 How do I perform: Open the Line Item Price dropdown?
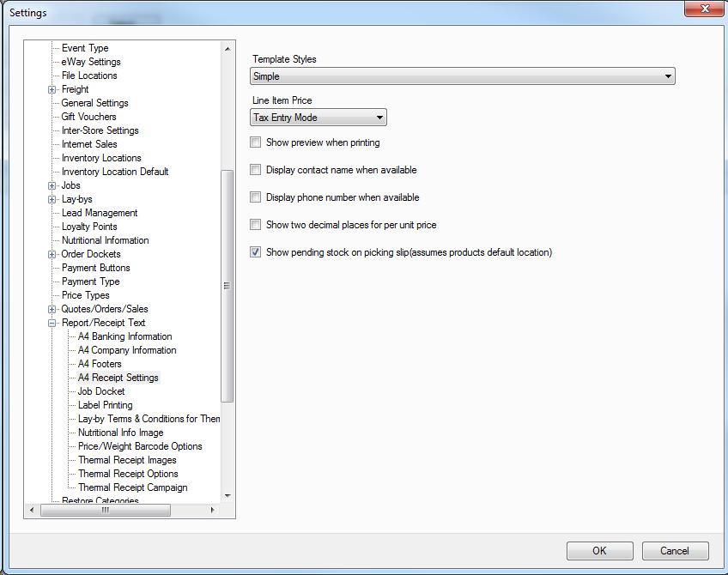318,118
